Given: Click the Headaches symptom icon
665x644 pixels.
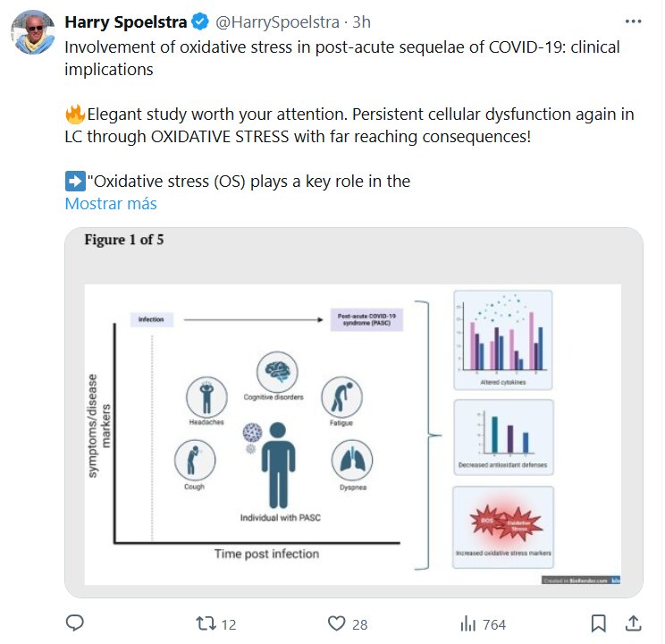Looking at the screenshot, I should [205, 394].
